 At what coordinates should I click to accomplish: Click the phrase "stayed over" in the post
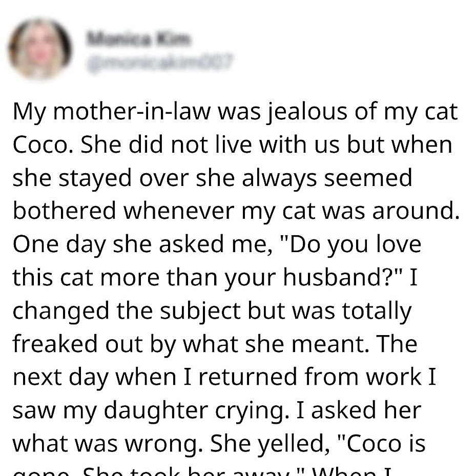(123, 179)
